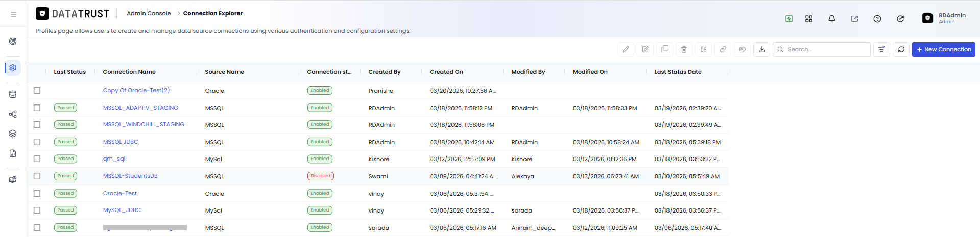Open MSSQL-StudentsDB connection link
Viewport: 980px width, 237px height.
point(130,176)
